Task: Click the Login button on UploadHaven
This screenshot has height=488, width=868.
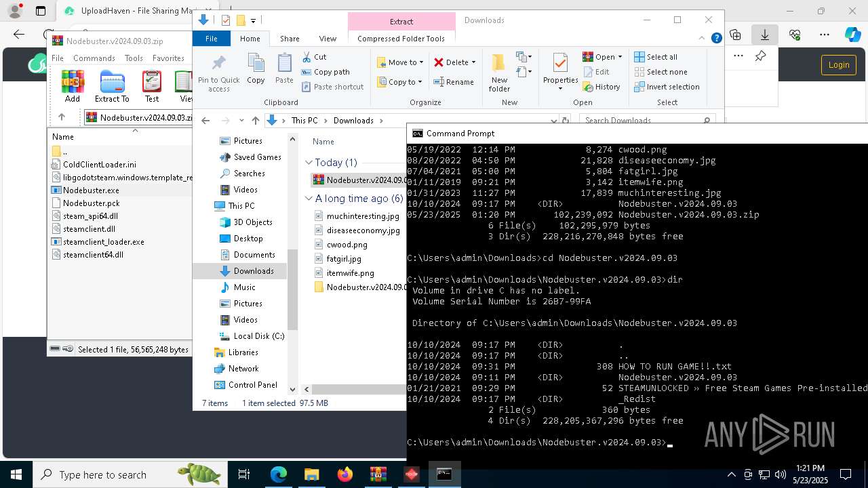Action: coord(839,65)
